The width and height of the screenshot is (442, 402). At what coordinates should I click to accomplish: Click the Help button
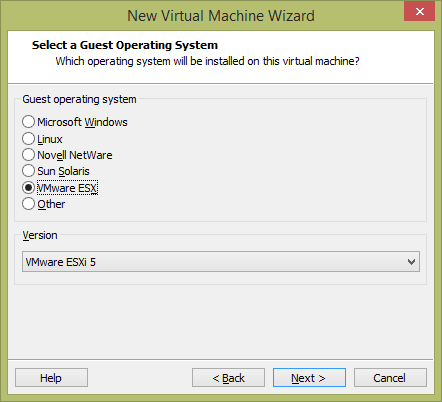click(51, 378)
